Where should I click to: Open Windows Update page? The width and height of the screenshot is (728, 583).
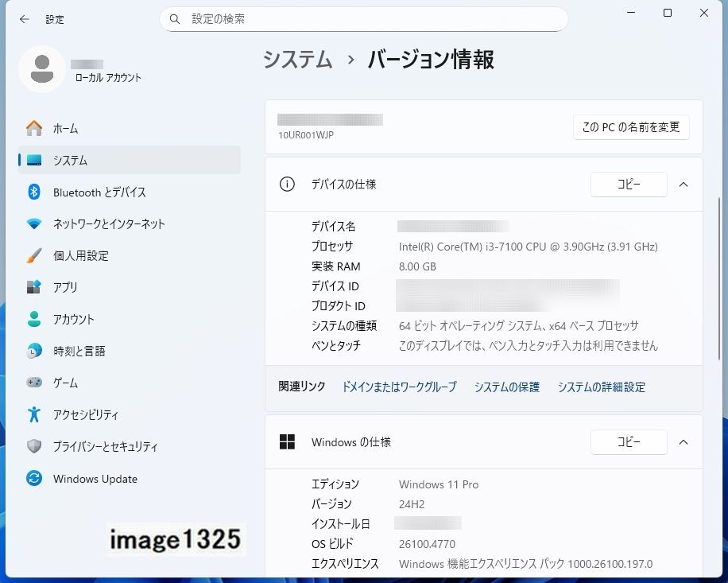[129, 479]
